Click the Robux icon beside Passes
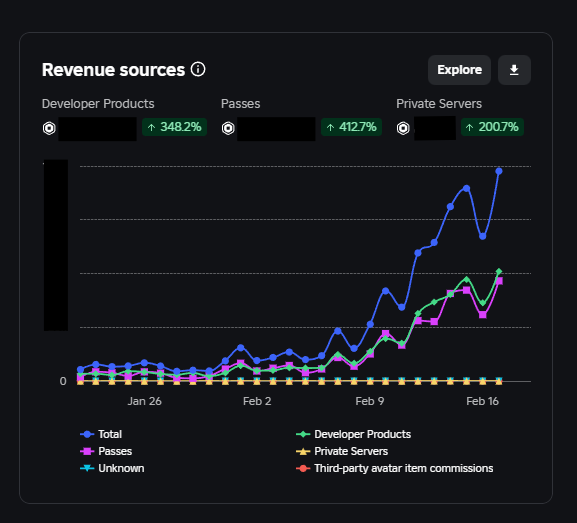This screenshot has width=577, height=523. (228, 128)
